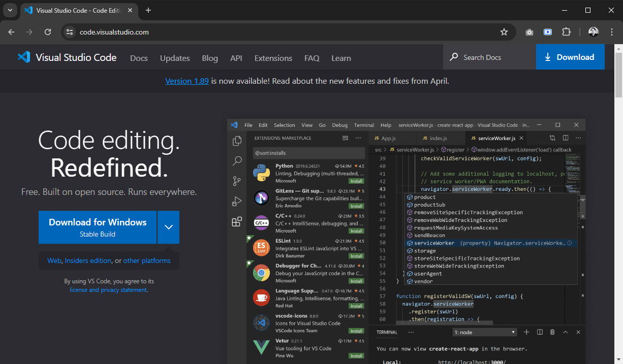Screen dimensions: 623x364
Task: Click the Run and Debug icon in the activity bar
Action: (x=237, y=202)
